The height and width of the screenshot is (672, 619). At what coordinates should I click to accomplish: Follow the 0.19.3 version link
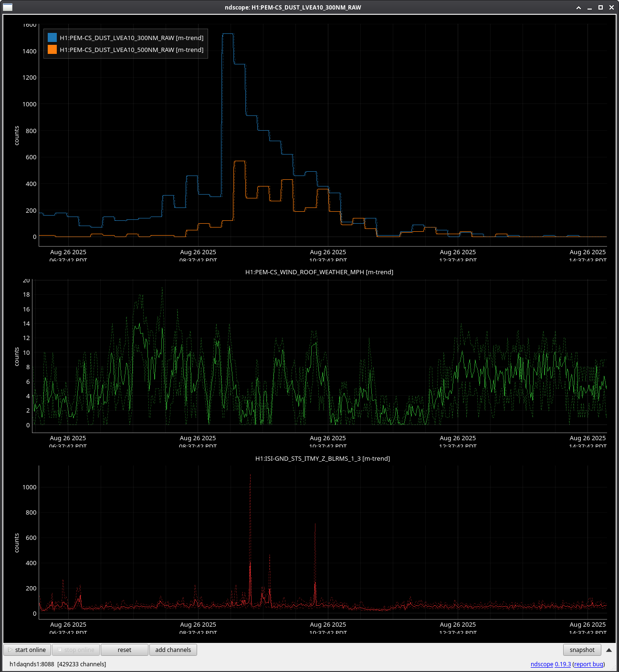click(563, 664)
